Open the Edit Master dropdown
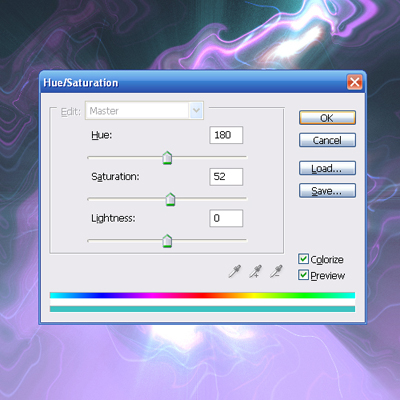The image size is (400, 400). click(144, 110)
